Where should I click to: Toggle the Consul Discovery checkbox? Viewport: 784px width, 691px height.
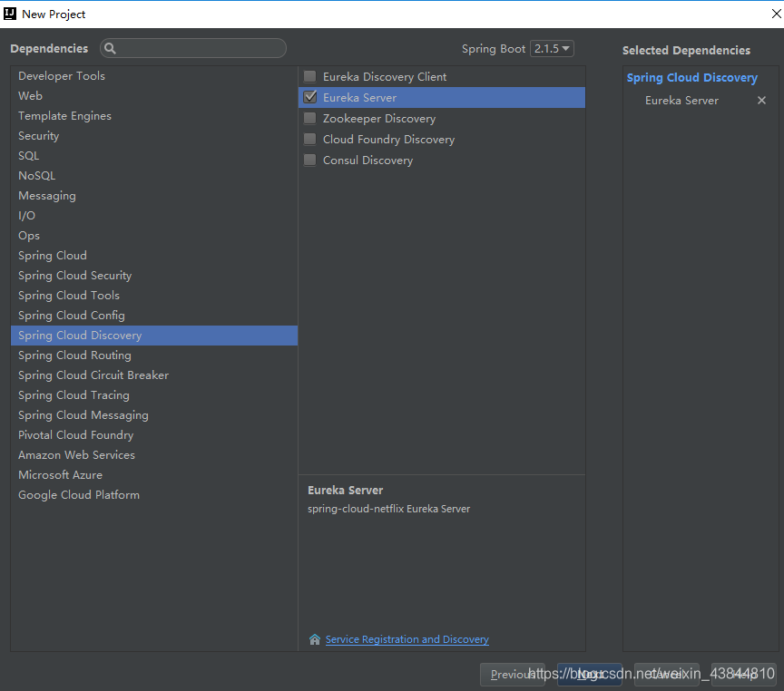point(310,160)
